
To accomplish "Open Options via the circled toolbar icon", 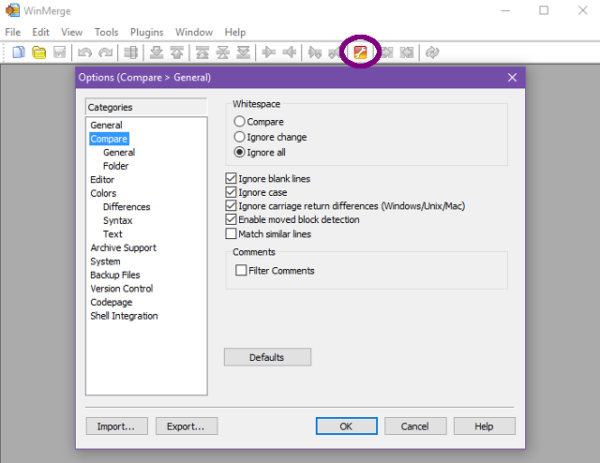I will (361, 52).
